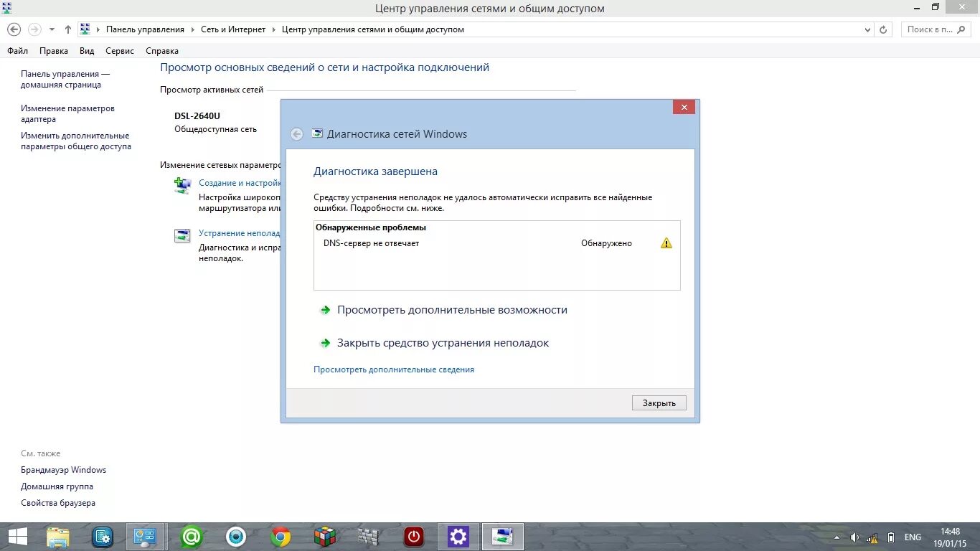This screenshot has width=980, height=551.
Task: Select Сеть и Интернет in the breadcrumb
Action: (x=233, y=29)
